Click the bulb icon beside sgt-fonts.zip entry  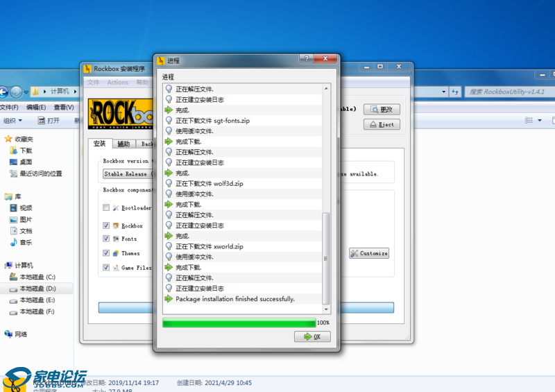169,121
